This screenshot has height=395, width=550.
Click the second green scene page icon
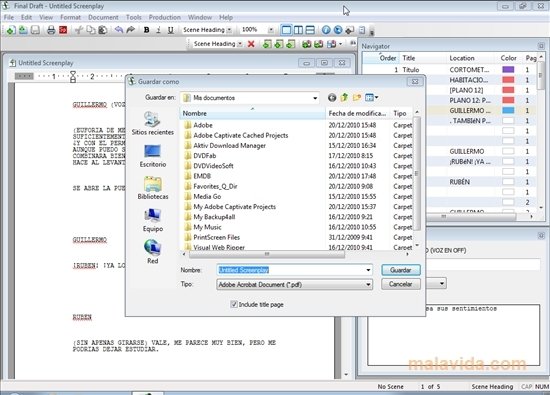279,44
